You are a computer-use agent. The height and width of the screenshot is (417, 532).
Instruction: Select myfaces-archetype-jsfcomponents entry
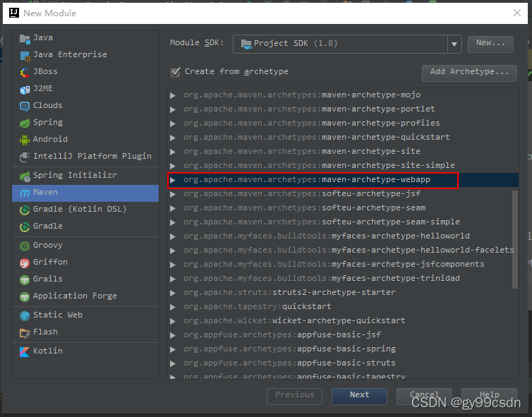coord(343,265)
